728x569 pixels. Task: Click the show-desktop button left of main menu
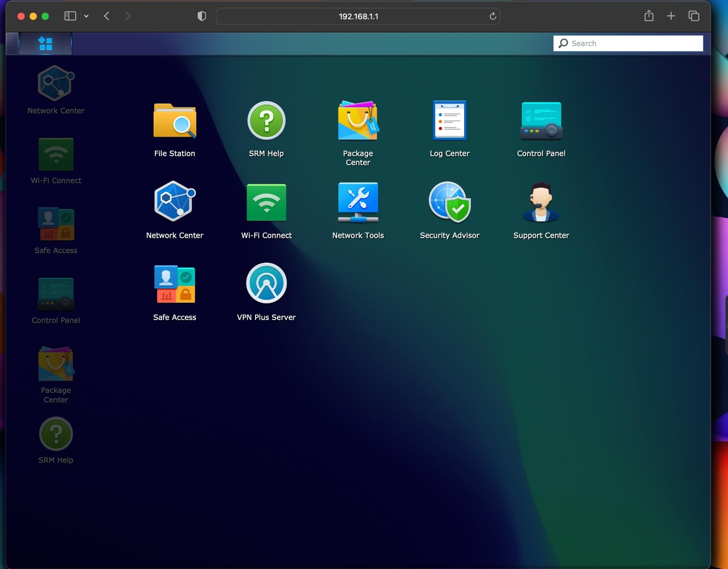point(12,44)
